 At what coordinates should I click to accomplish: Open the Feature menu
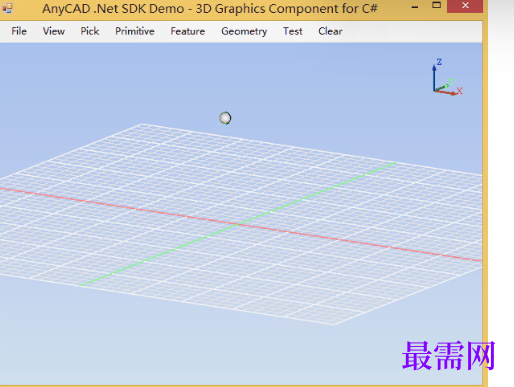188,31
